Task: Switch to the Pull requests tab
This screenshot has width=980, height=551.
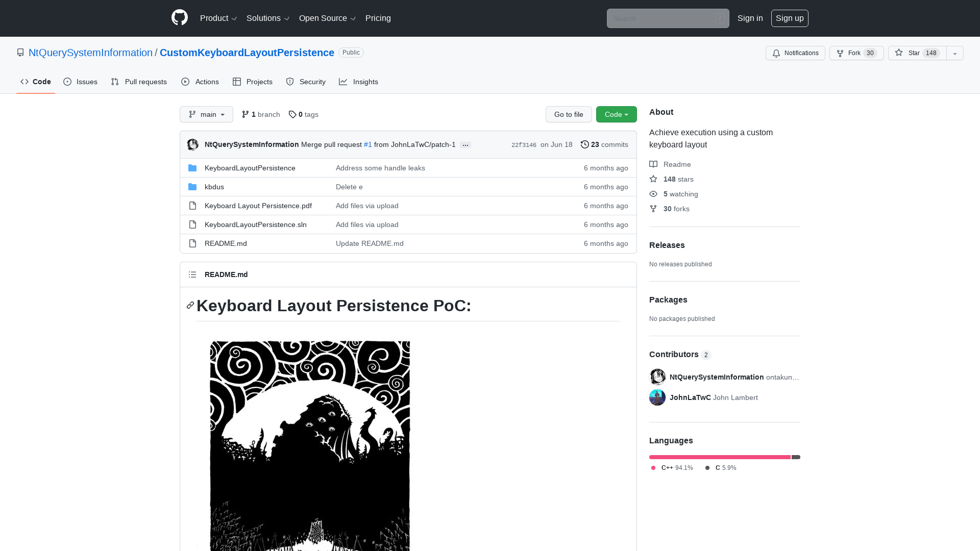Action: [139, 82]
